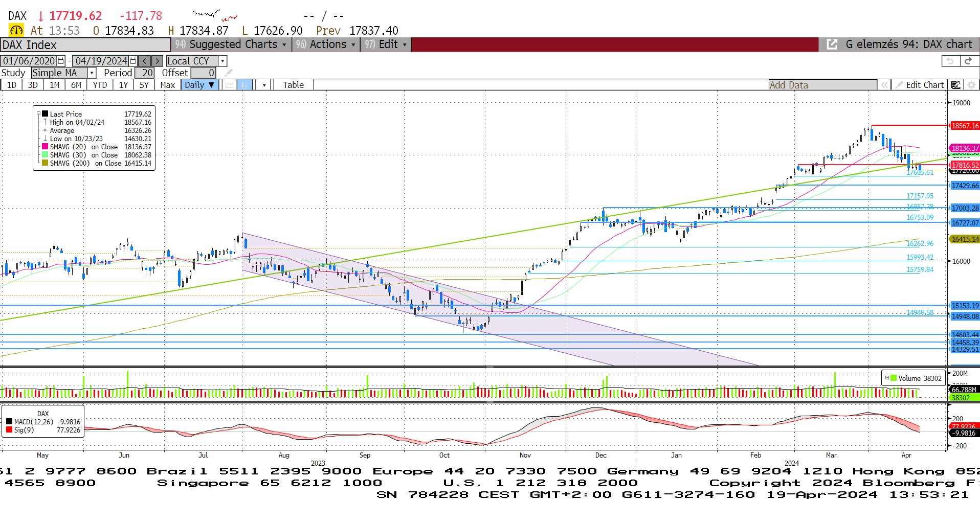The height and width of the screenshot is (523, 980).
Task: Click the Period value field
Action: pyautogui.click(x=144, y=73)
